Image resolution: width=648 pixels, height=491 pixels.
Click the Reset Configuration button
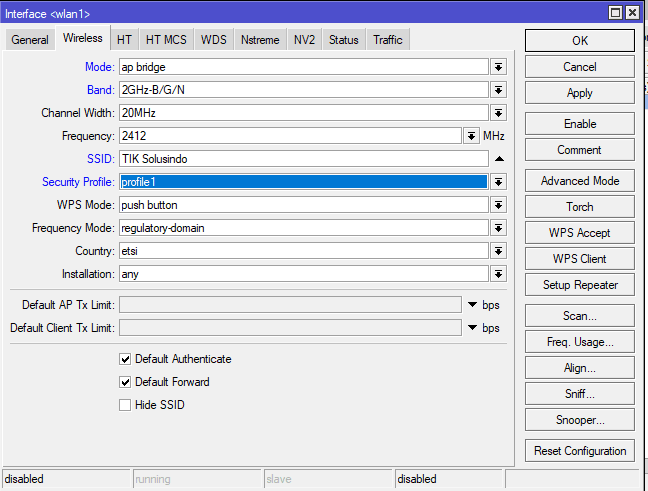coord(579,451)
